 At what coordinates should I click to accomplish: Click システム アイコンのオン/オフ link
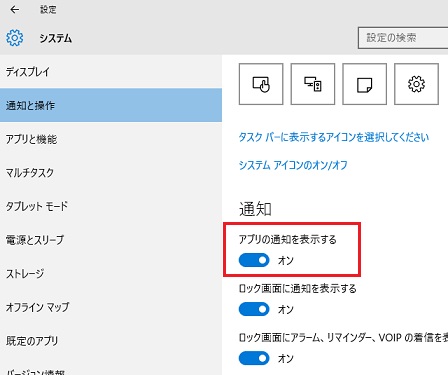click(293, 165)
